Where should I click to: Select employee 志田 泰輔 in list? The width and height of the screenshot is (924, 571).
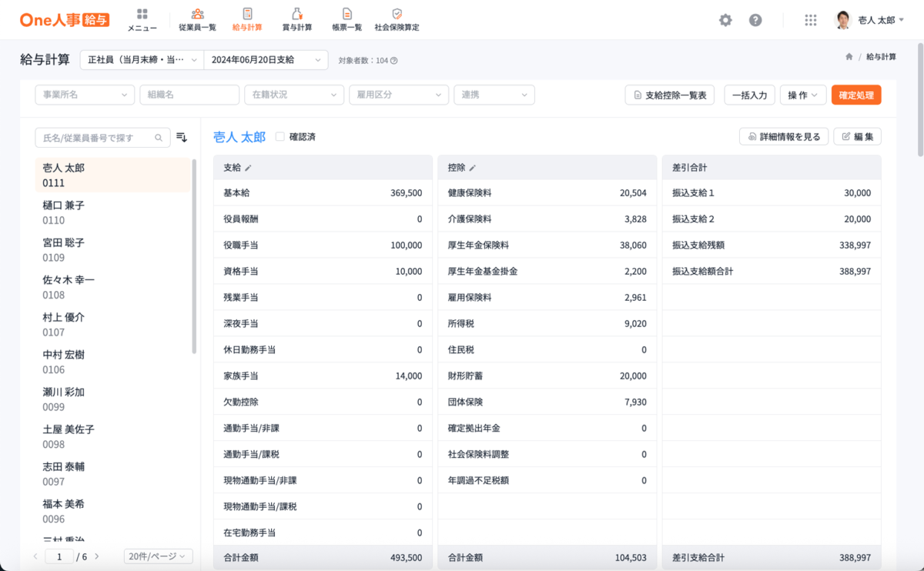tap(112, 473)
